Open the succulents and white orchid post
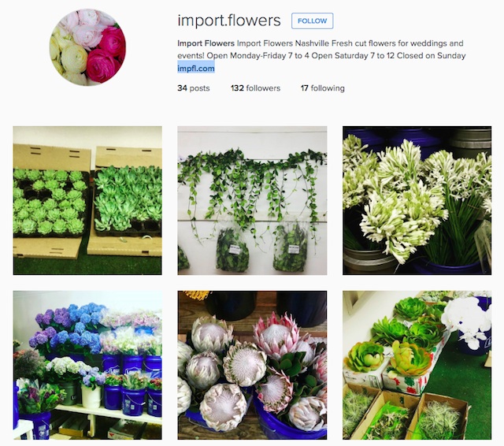504x446 pixels. [417, 366]
